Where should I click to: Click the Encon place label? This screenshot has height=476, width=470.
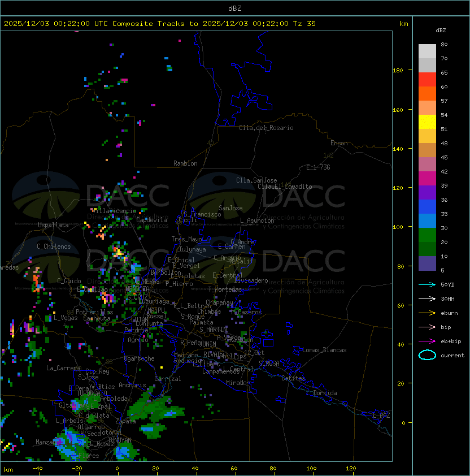(339, 143)
